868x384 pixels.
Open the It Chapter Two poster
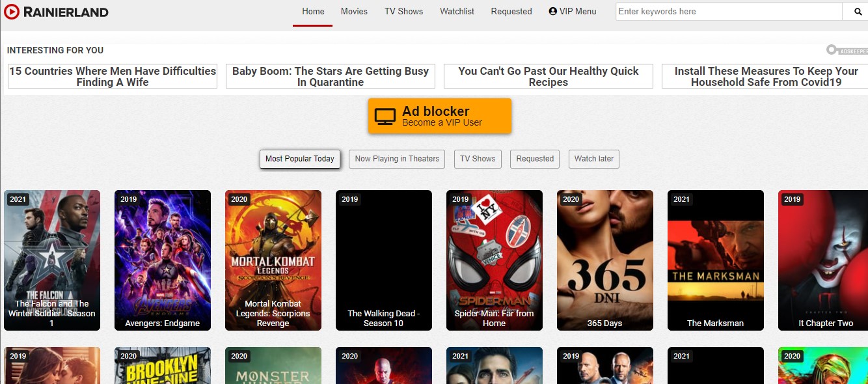(x=824, y=260)
